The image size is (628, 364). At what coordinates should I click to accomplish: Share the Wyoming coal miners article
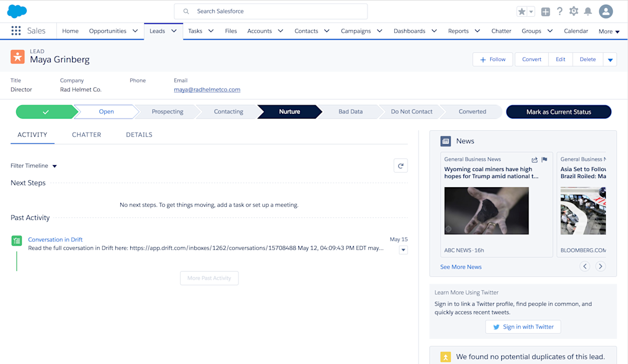pyautogui.click(x=534, y=159)
